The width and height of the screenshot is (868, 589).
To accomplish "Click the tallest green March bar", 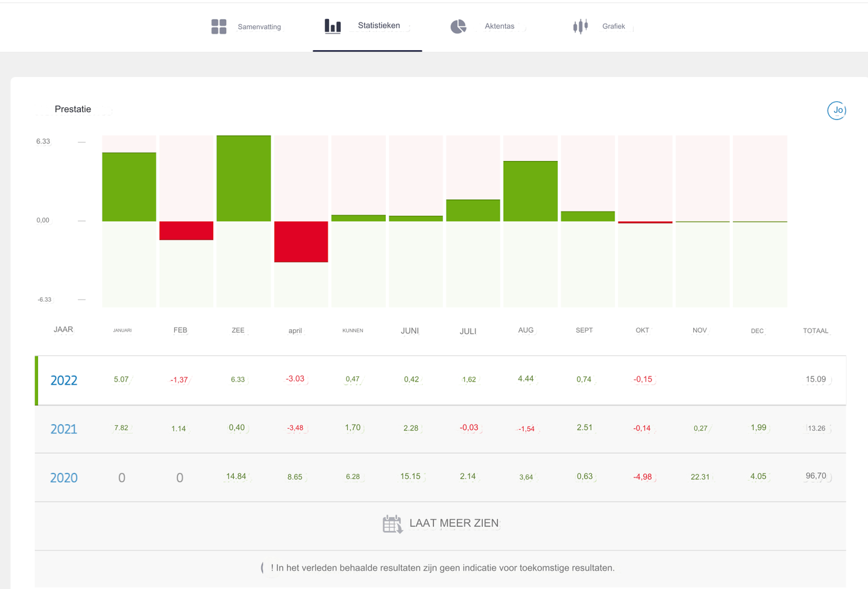I will pos(244,178).
